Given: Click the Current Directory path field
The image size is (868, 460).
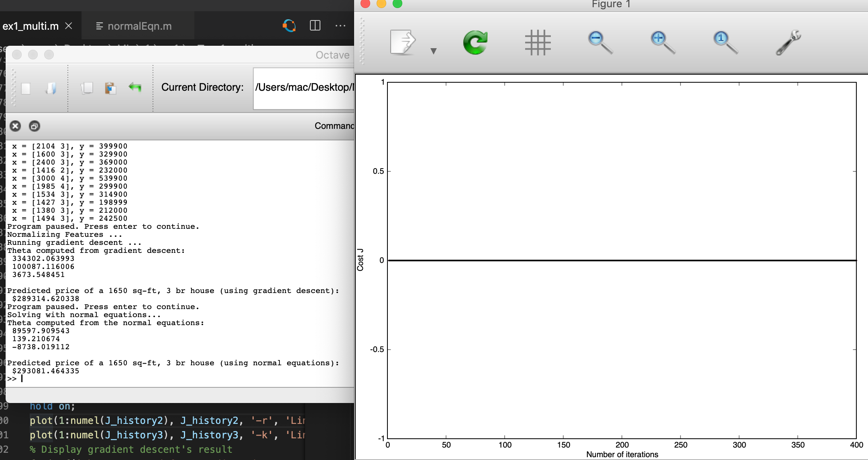Looking at the screenshot, I should (x=304, y=88).
